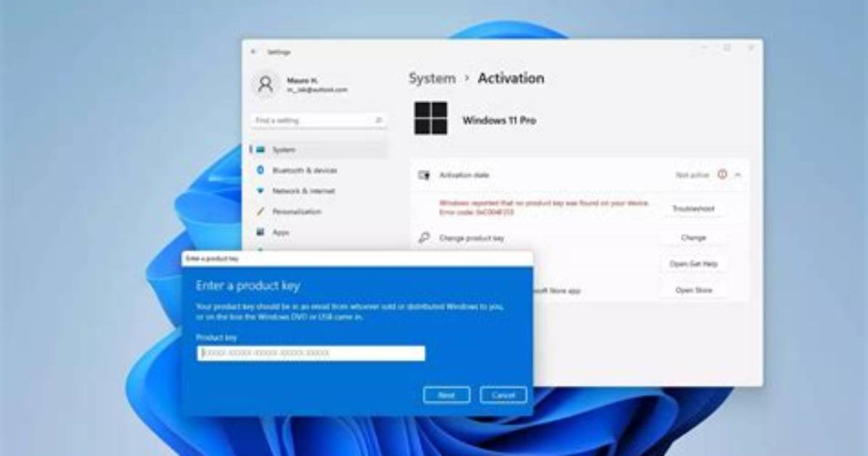This screenshot has height=456, width=868.
Task: Maximize the Settings window
Action: (727, 48)
